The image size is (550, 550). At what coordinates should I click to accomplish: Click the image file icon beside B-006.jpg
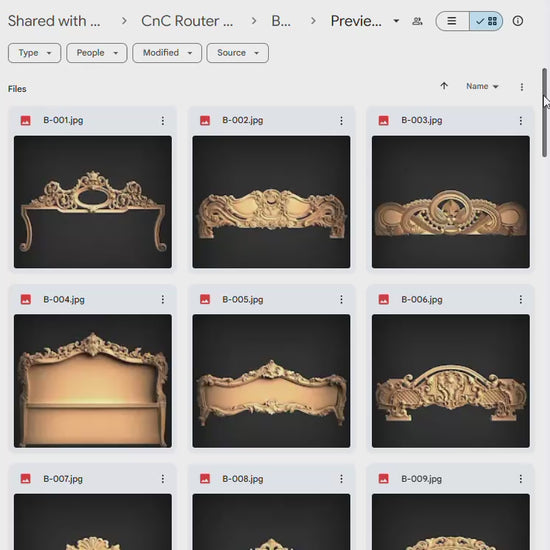click(384, 299)
